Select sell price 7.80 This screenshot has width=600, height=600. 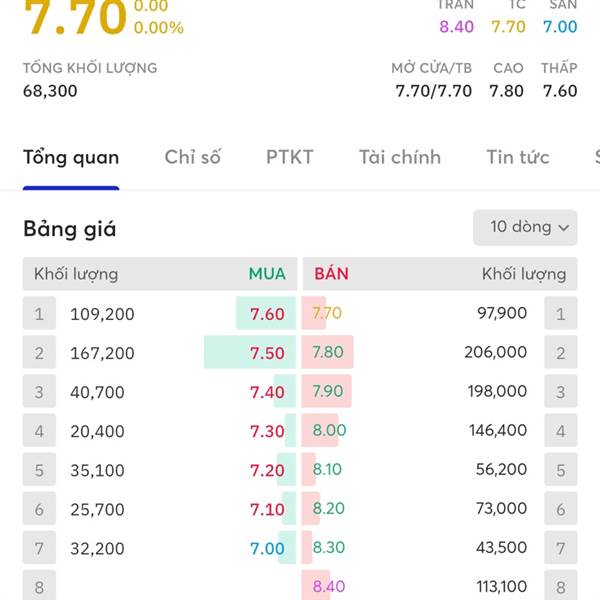[328, 353]
